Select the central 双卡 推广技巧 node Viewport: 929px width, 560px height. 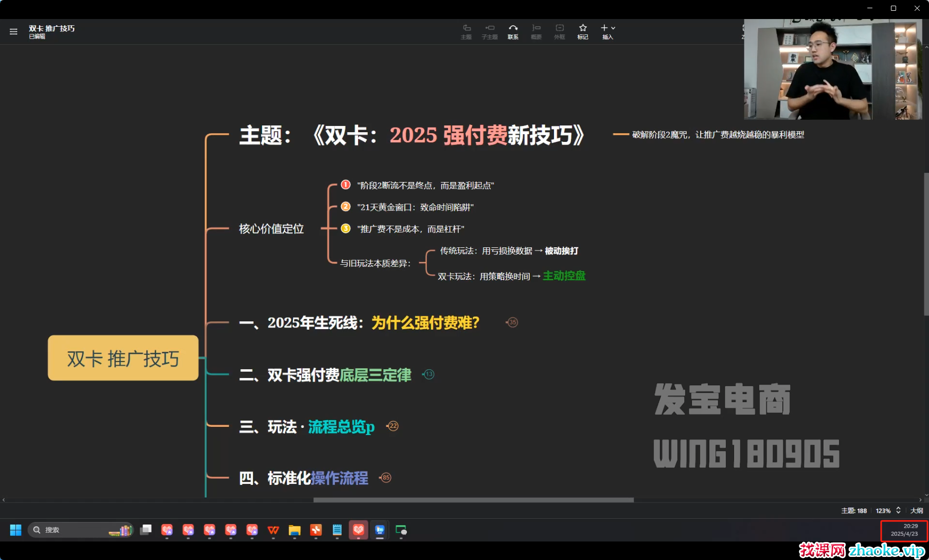(x=123, y=358)
